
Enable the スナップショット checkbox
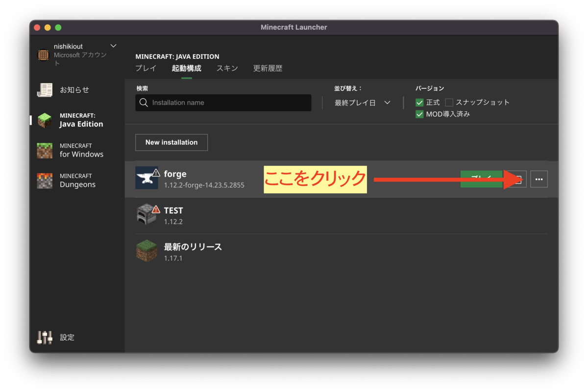point(449,103)
